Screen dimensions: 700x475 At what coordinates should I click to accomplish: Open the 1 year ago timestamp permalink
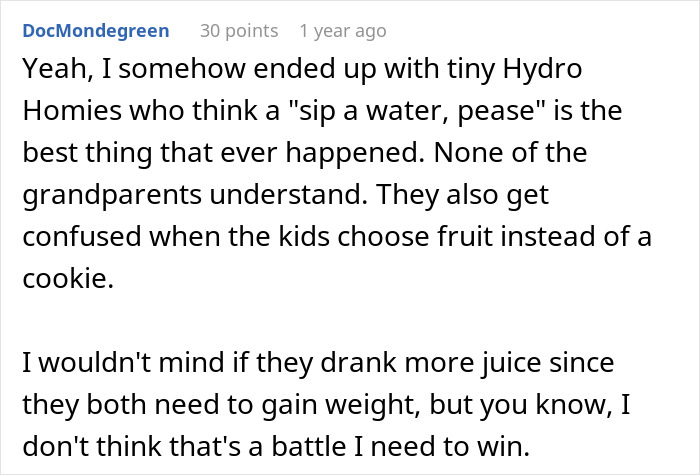pyautogui.click(x=343, y=31)
